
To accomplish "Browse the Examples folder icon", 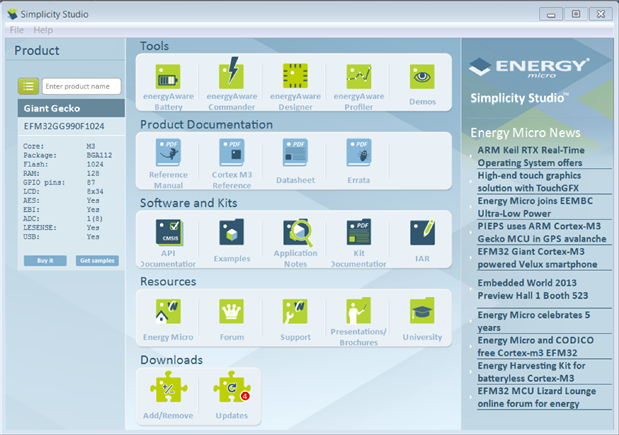I will click(x=232, y=232).
